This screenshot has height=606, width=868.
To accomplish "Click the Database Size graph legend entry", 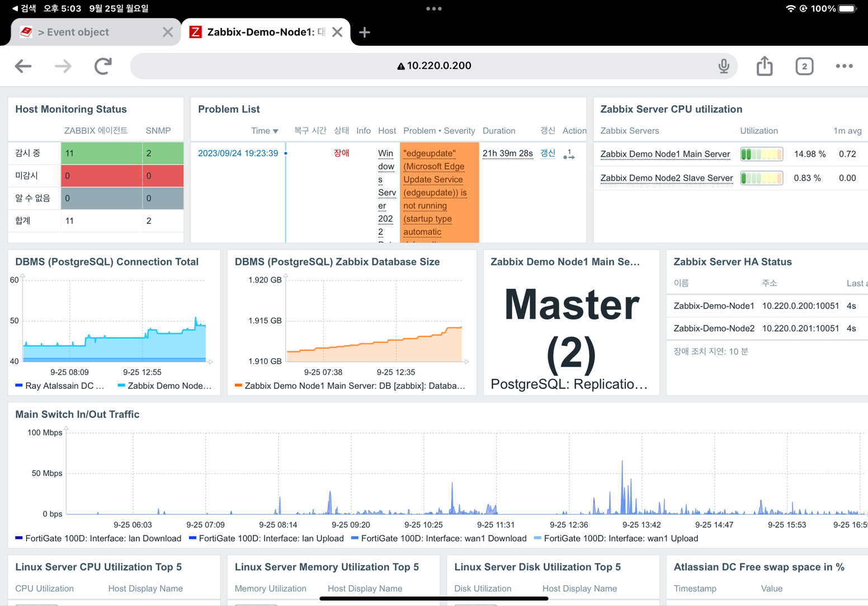I will [350, 386].
